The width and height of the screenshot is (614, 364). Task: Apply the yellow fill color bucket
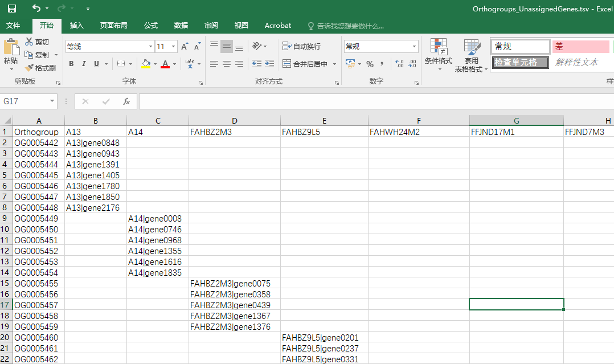(146, 64)
